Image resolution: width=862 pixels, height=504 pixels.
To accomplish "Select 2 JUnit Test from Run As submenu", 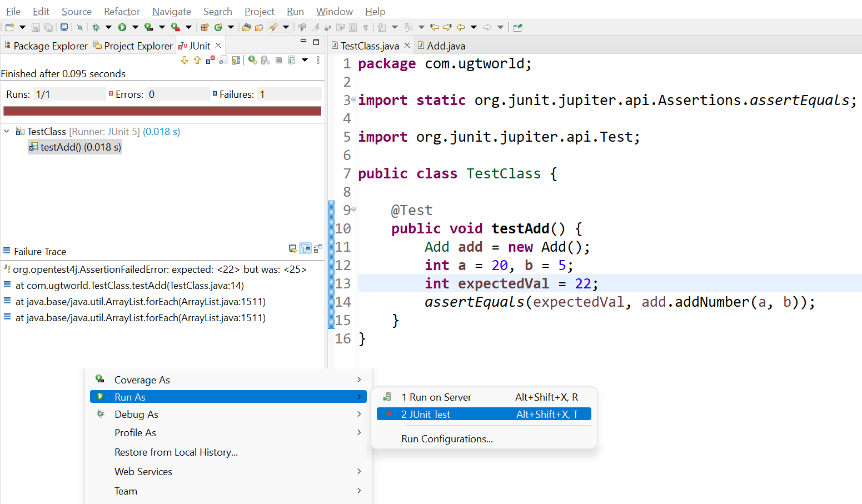I will coord(426,414).
